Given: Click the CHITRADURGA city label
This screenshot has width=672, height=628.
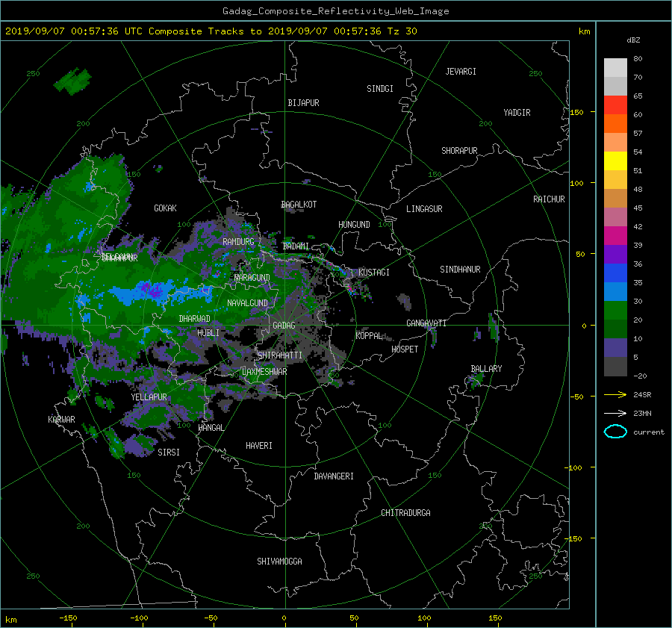Looking at the screenshot, I should pyautogui.click(x=405, y=513).
